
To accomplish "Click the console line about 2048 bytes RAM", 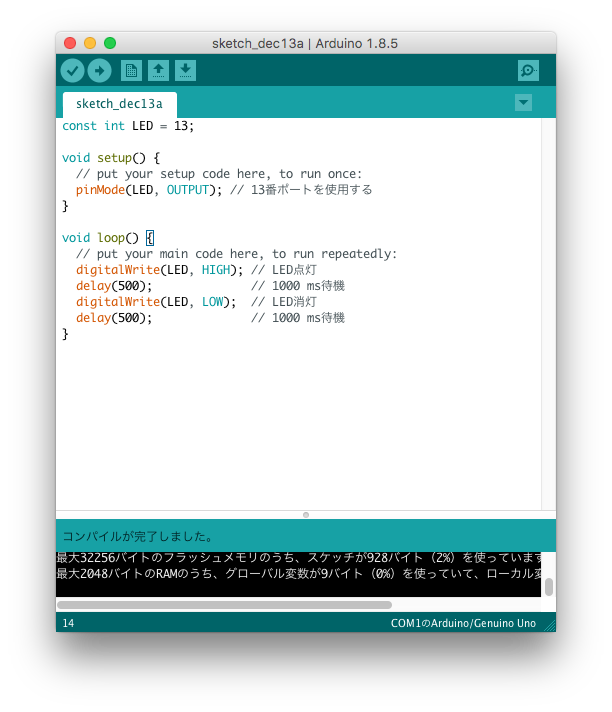I will point(299,574).
